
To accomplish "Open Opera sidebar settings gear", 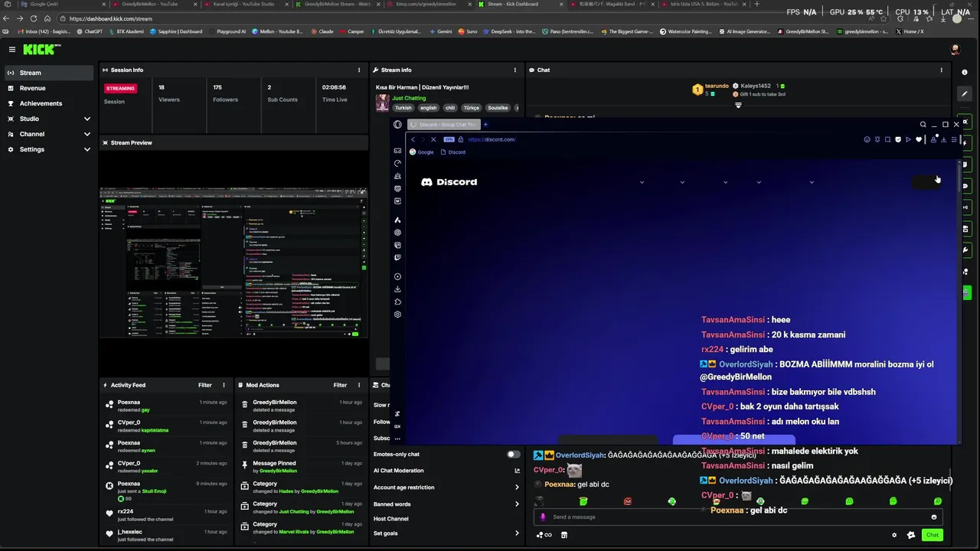I will coord(397,315).
